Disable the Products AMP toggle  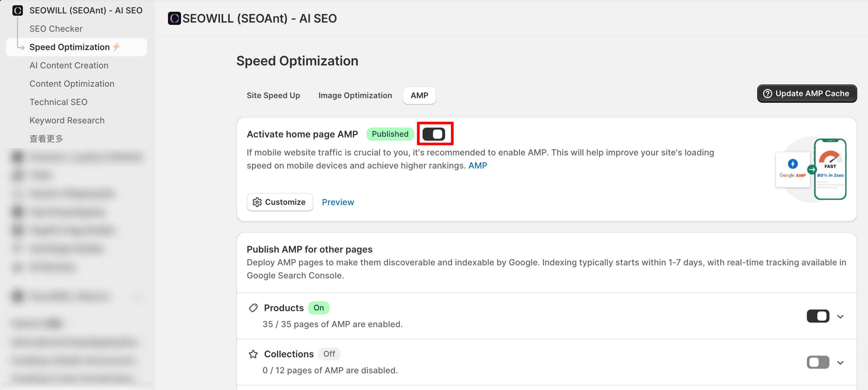point(817,316)
